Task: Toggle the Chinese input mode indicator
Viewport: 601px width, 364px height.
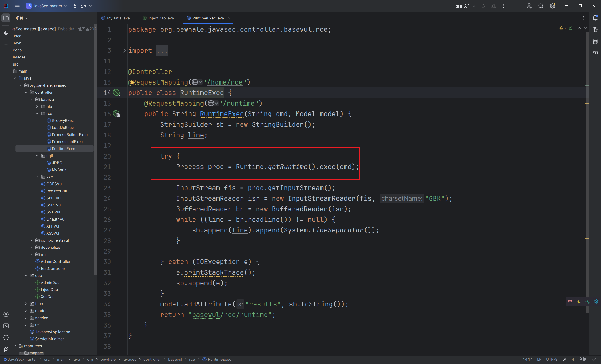Action: pyautogui.click(x=570, y=302)
